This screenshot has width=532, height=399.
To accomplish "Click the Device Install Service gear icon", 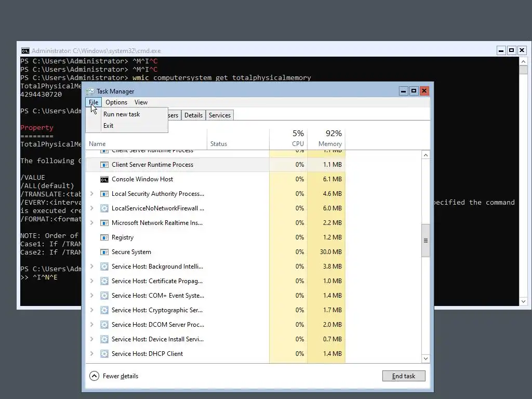I will click(104, 339).
